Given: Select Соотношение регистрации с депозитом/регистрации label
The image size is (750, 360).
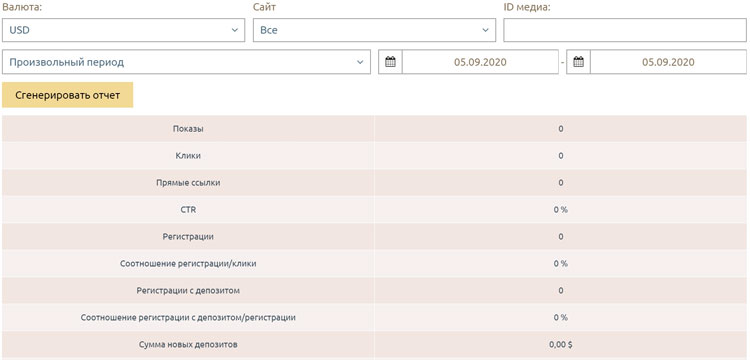Looking at the screenshot, I should coord(188,317).
